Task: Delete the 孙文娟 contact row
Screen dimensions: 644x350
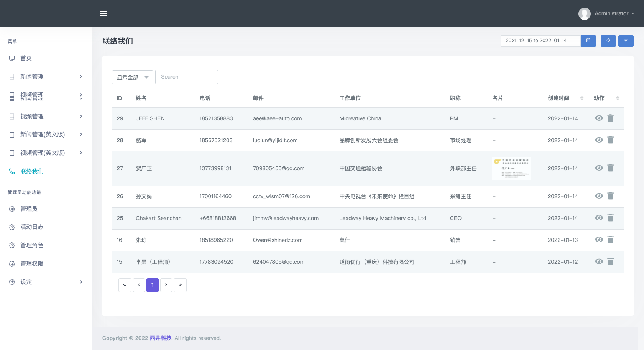Action: point(611,196)
